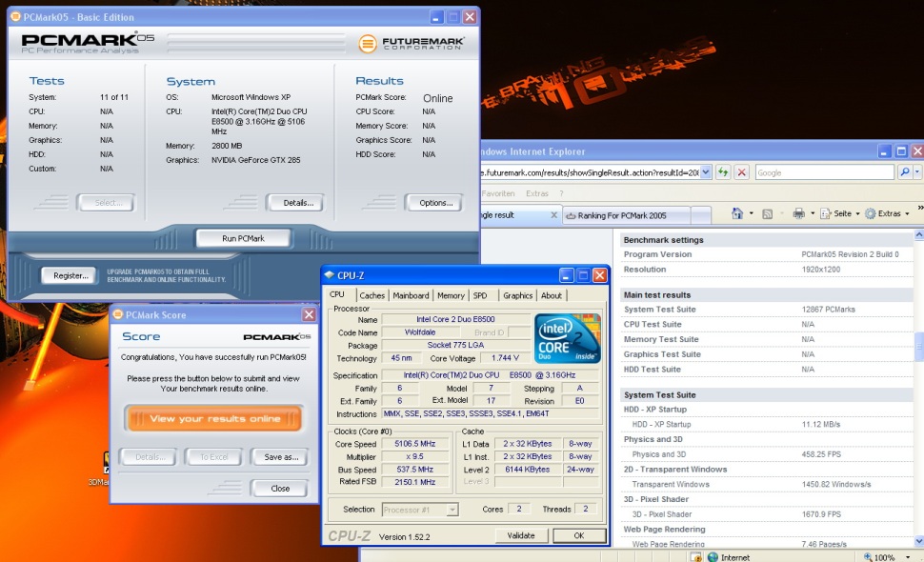The image size is (924, 562).
Task: Click the Internet zone globe in IE status bar
Action: (713, 556)
